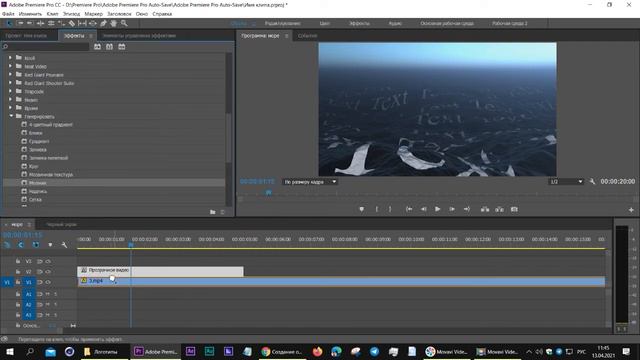
Task: Switch to the Эффекты workspace
Action: pyautogui.click(x=359, y=24)
